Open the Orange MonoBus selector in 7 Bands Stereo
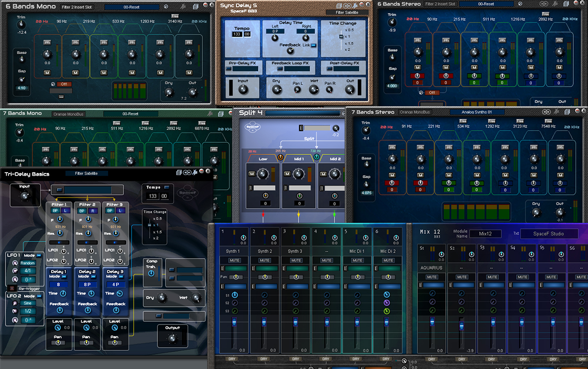 point(414,112)
